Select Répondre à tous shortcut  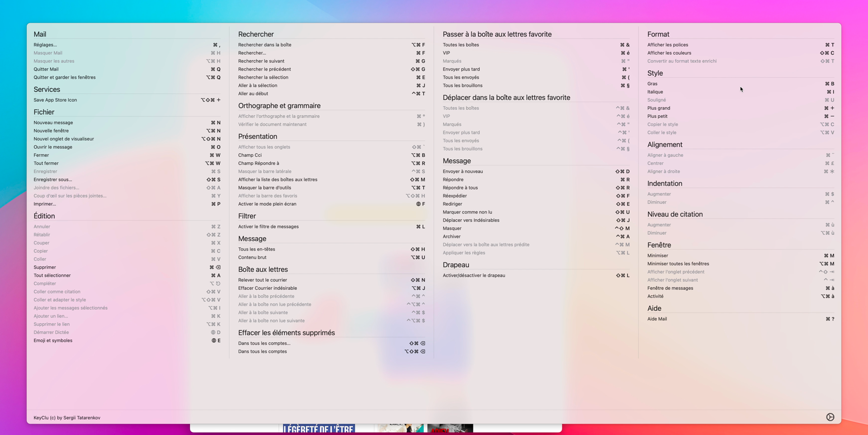(536, 188)
